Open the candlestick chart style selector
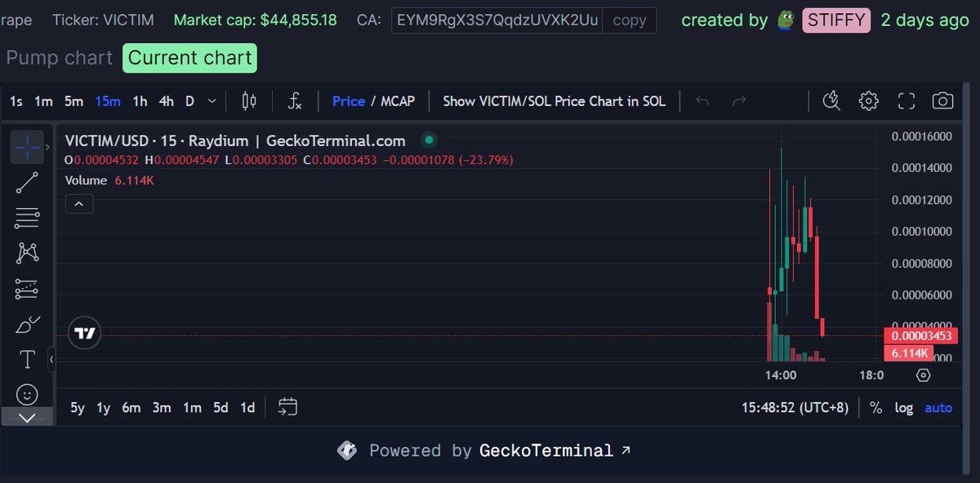The height and width of the screenshot is (483, 980). [x=249, y=101]
